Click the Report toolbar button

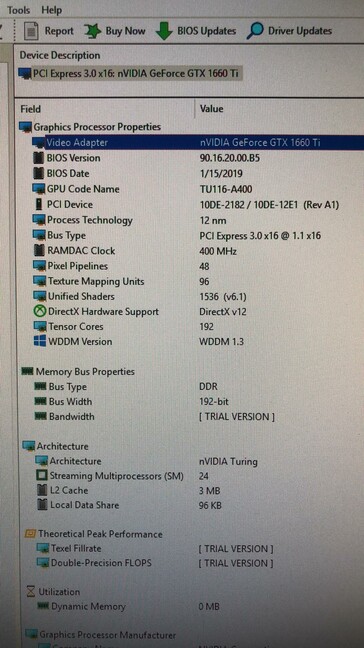point(48,31)
